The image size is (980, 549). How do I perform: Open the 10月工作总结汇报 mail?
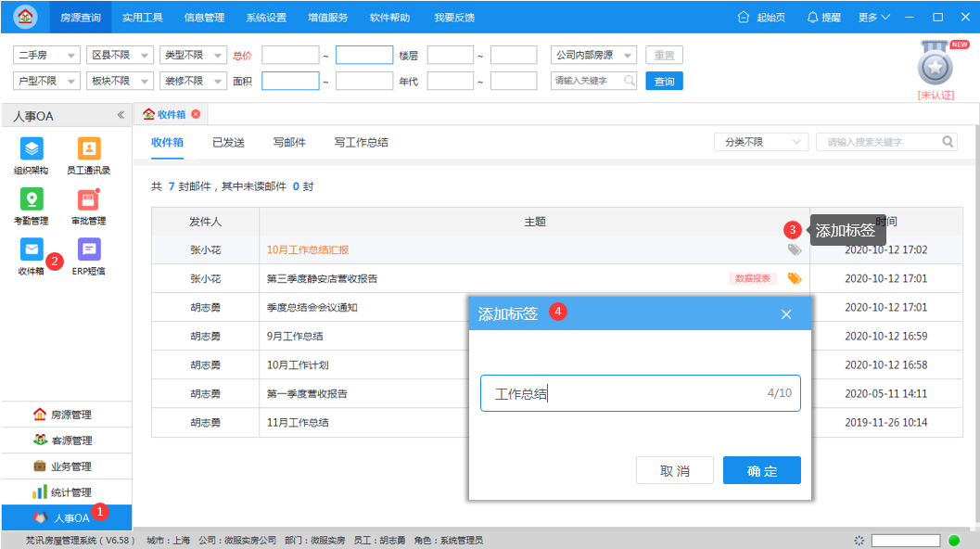(x=308, y=250)
